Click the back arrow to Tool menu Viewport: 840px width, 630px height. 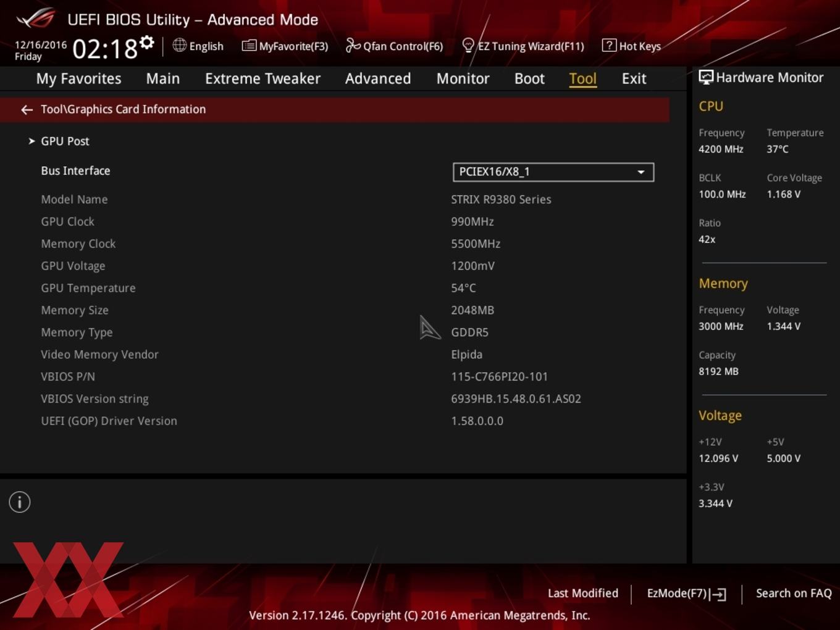[27, 110]
